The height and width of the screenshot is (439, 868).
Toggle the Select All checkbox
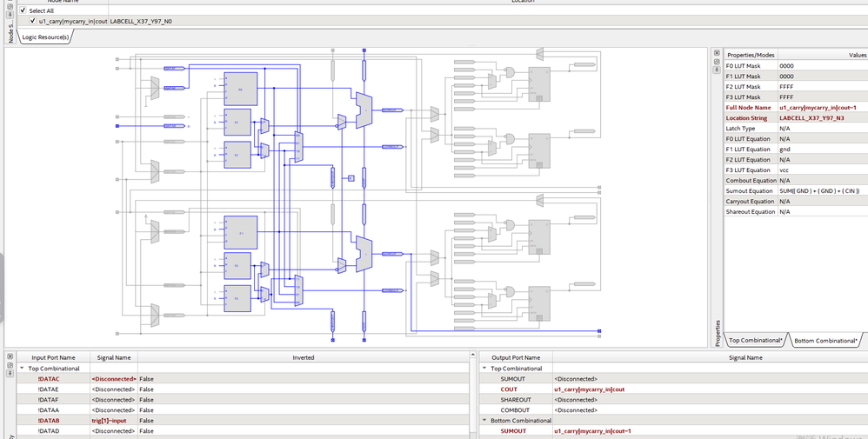[23, 10]
